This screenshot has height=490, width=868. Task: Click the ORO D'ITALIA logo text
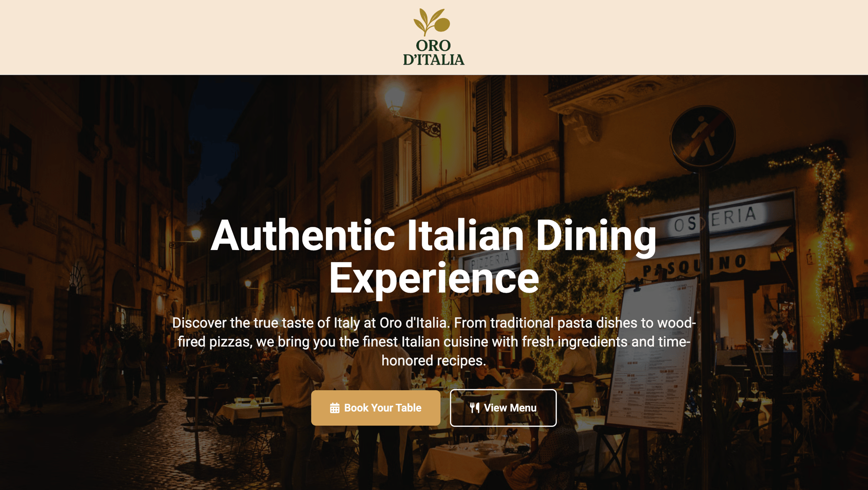click(434, 53)
